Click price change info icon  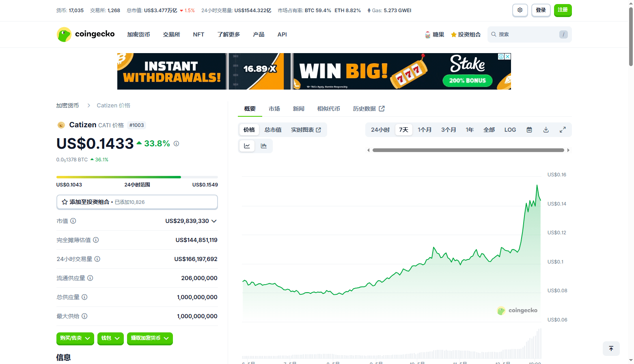pos(176,143)
